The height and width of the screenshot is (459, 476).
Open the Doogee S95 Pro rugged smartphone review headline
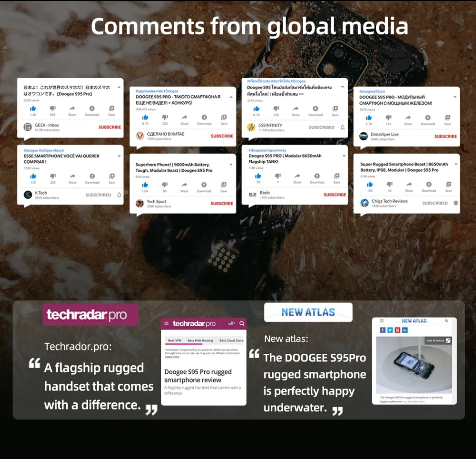(x=198, y=376)
